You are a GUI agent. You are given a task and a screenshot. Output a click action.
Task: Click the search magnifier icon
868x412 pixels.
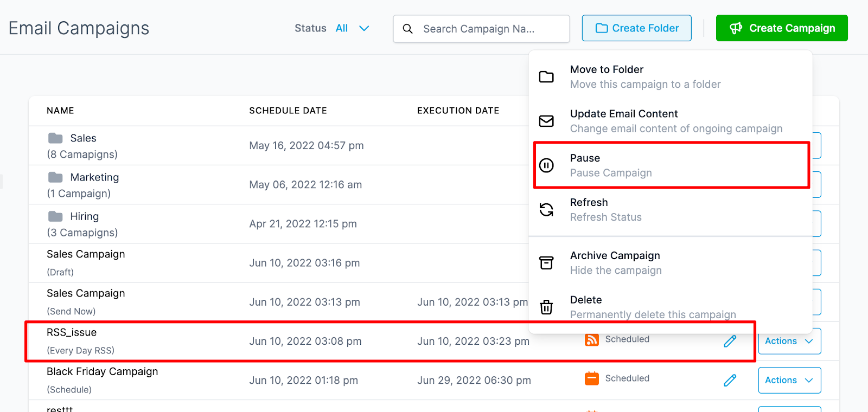pos(408,29)
